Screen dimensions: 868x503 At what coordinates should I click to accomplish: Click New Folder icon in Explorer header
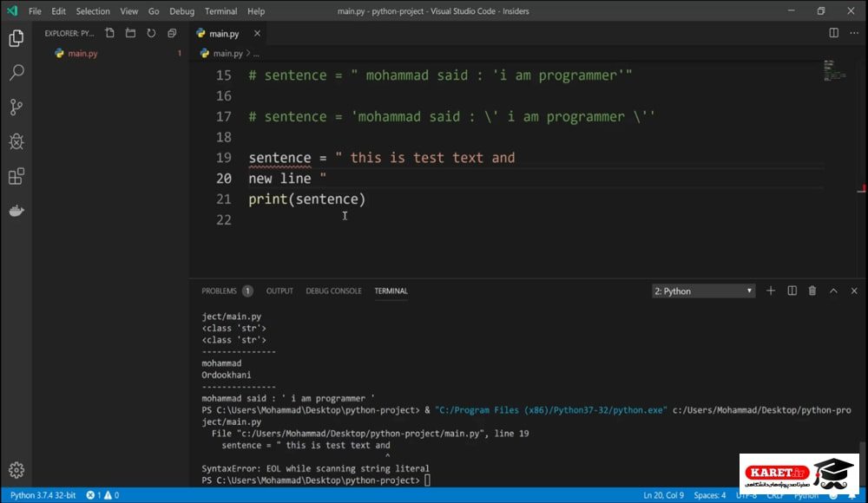click(x=131, y=33)
